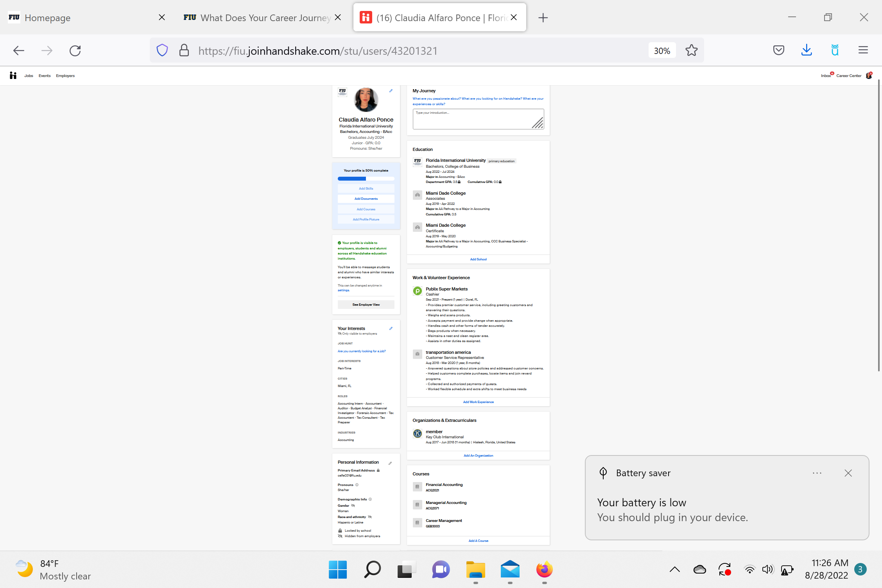This screenshot has width=882, height=588.
Task: Open the Firefox downloads panel
Action: click(807, 50)
